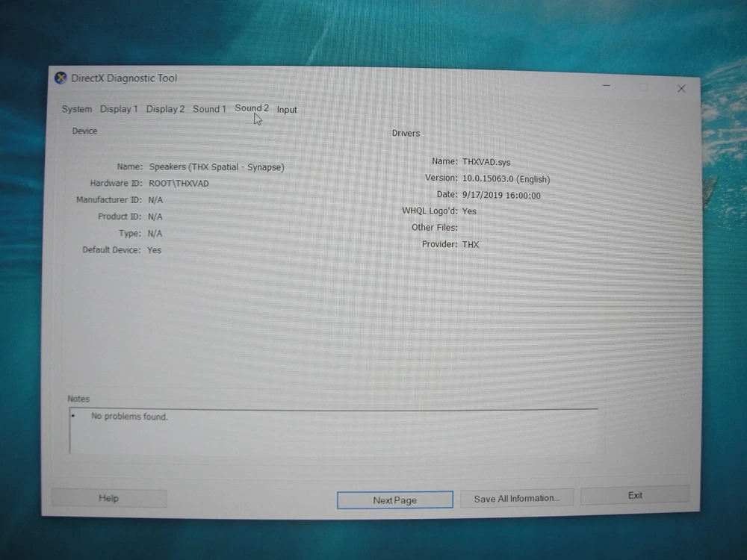
Task: Minimize the DirectX Diagnostic Tool window
Action: click(608, 87)
